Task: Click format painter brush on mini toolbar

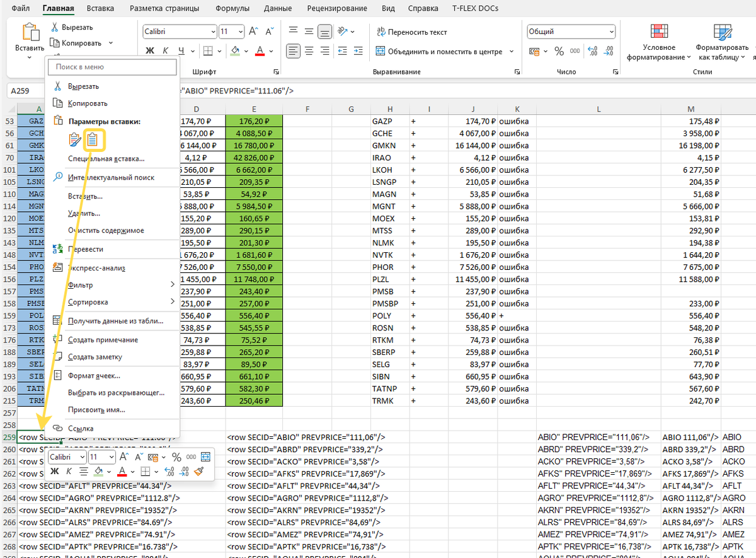Action: pos(198,471)
